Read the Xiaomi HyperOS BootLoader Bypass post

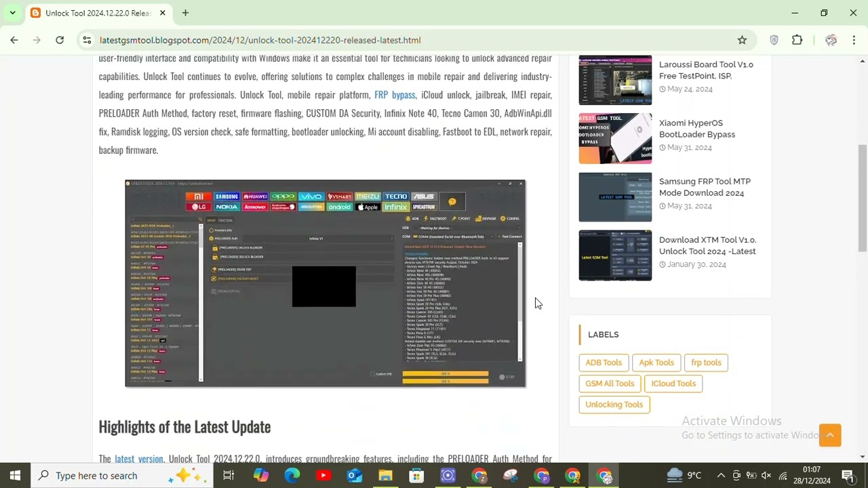point(697,128)
